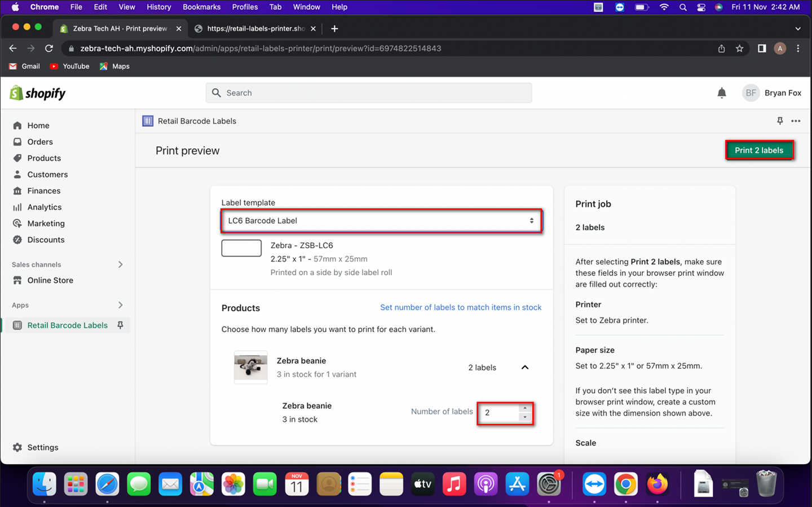Unpin Retail Barcode Labels in sidebar
Image resolution: width=812 pixels, height=507 pixels.
click(x=120, y=325)
